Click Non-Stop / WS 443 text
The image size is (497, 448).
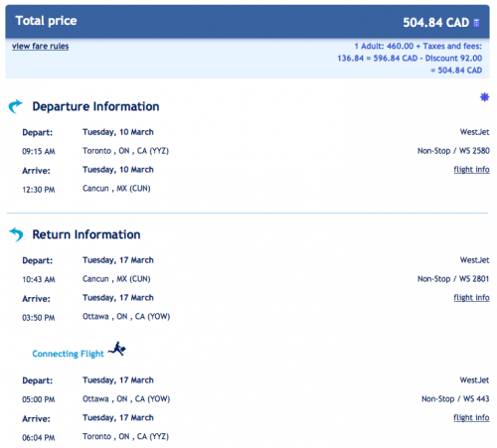coord(455,399)
